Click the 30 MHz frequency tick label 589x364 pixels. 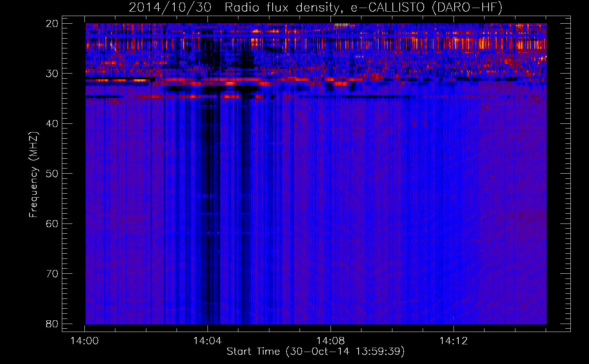click(52, 74)
